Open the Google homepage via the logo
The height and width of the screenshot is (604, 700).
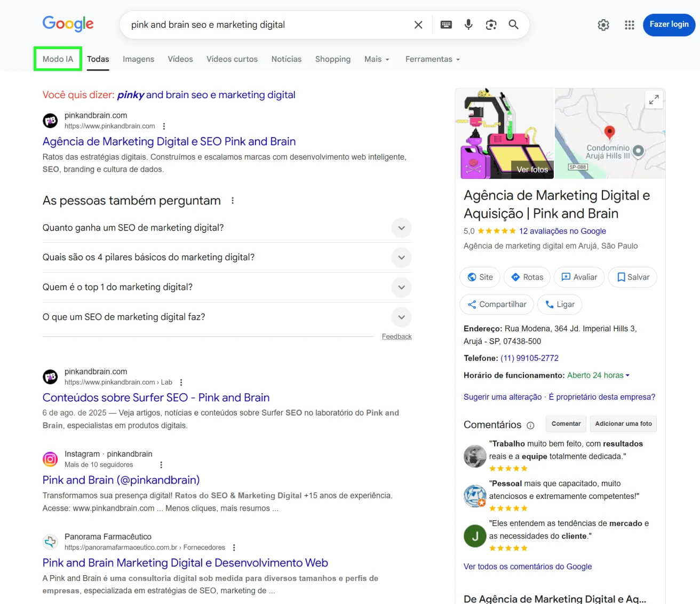(x=68, y=23)
